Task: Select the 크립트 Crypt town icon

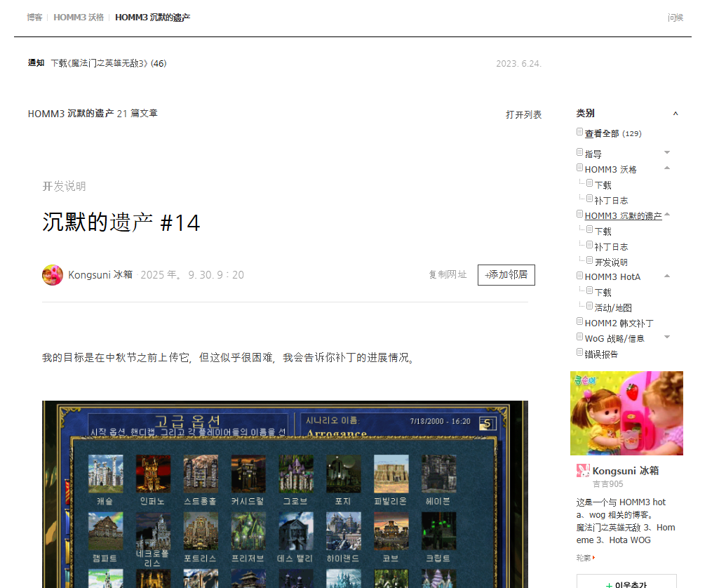Action: 438,531
